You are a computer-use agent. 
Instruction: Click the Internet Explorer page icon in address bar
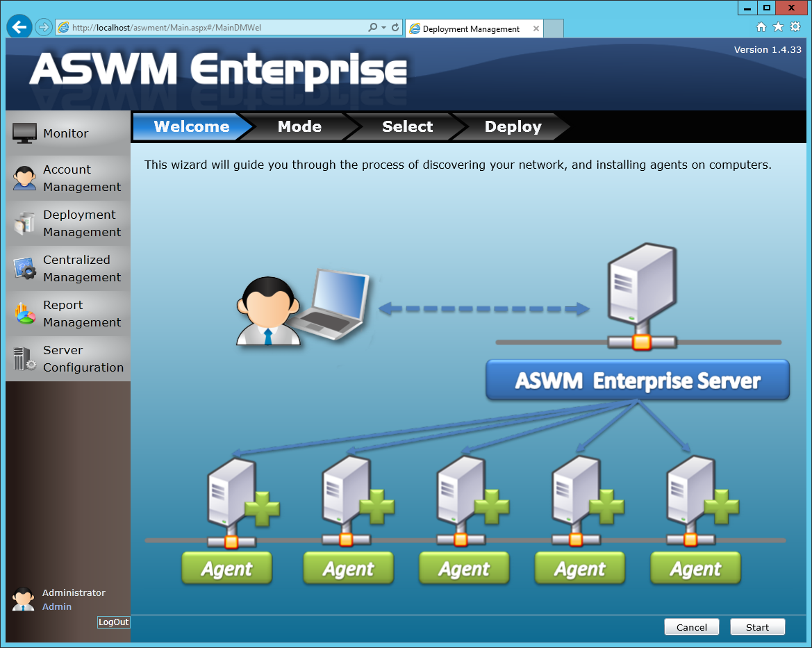63,28
